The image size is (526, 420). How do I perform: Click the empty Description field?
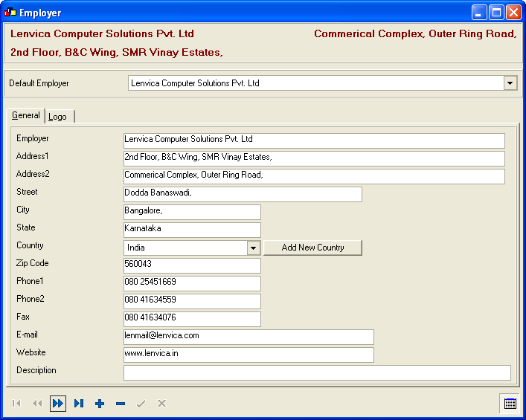(x=317, y=372)
